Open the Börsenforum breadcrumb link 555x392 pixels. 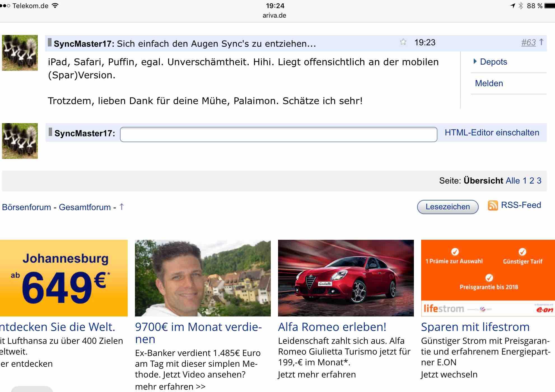coord(26,207)
